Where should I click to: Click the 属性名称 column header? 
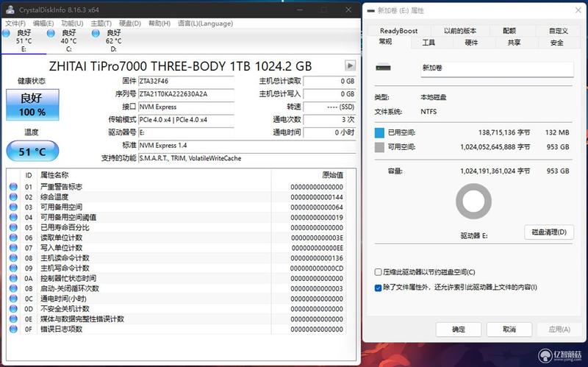pos(54,175)
